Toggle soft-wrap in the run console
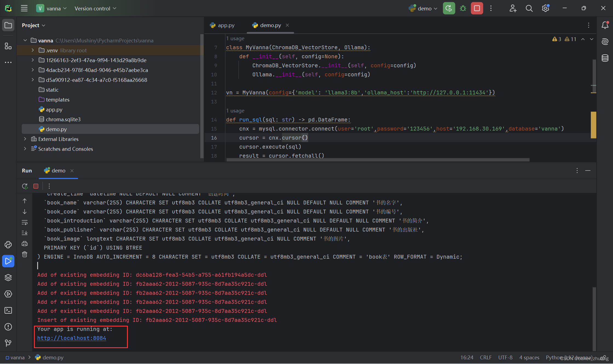Screen dimensions: 613x364 tap(25, 222)
